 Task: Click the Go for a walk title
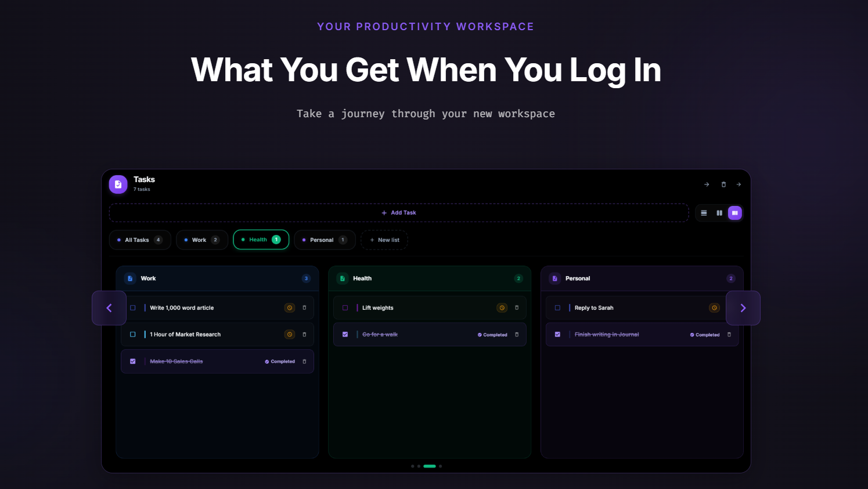click(380, 335)
